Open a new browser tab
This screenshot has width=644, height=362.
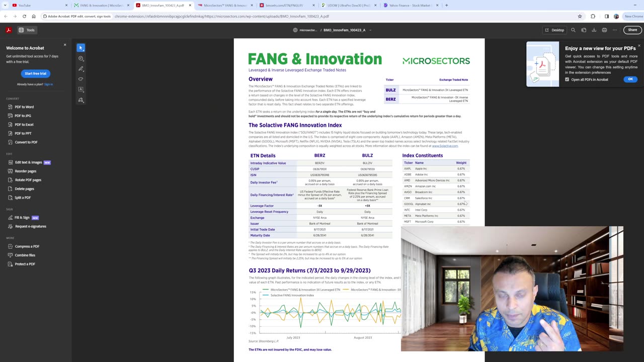[x=446, y=5]
